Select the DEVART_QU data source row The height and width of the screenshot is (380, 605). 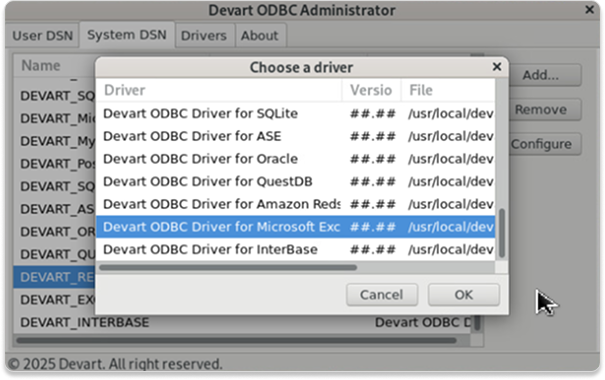pyautogui.click(x=54, y=254)
